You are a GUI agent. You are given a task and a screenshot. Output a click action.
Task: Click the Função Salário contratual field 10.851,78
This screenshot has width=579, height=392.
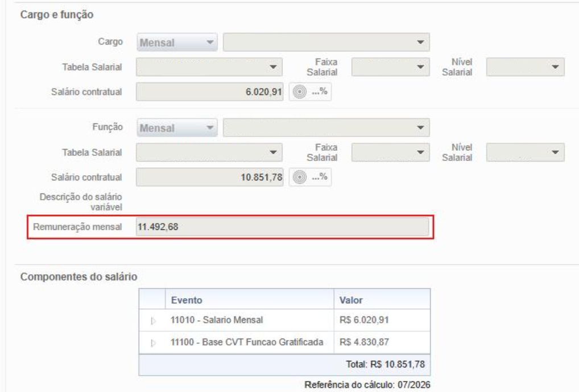click(210, 177)
